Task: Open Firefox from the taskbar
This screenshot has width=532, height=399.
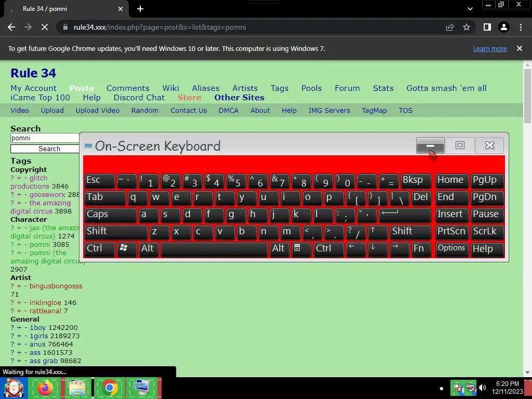Action: [45, 388]
